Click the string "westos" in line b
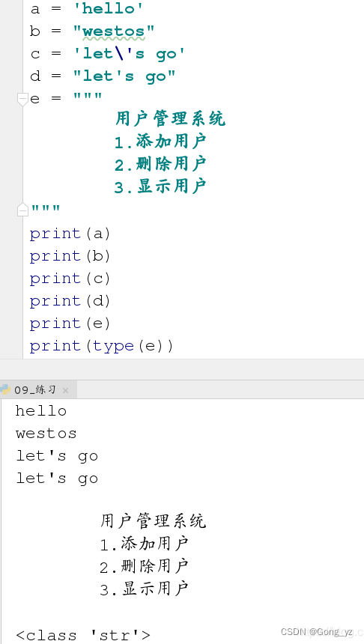The image size is (364, 644). pos(113,31)
